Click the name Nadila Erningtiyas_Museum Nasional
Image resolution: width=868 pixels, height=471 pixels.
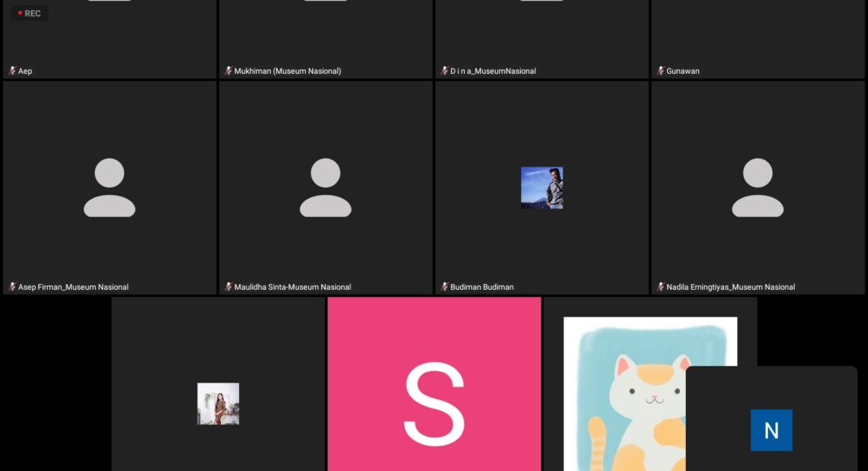(730, 287)
